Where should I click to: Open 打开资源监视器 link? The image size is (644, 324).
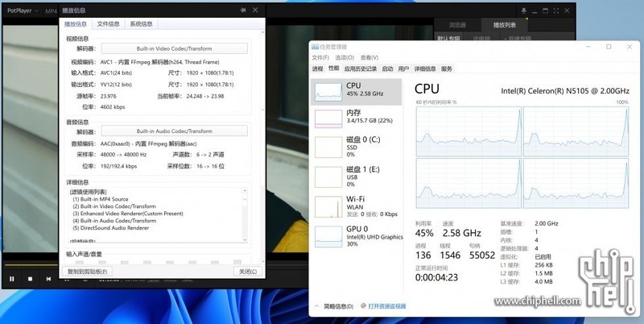tap(384, 306)
